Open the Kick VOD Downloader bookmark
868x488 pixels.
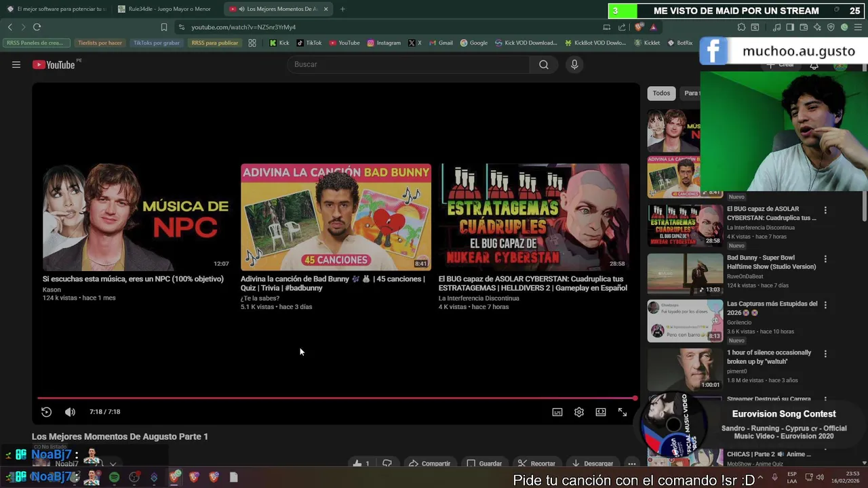pyautogui.click(x=526, y=43)
